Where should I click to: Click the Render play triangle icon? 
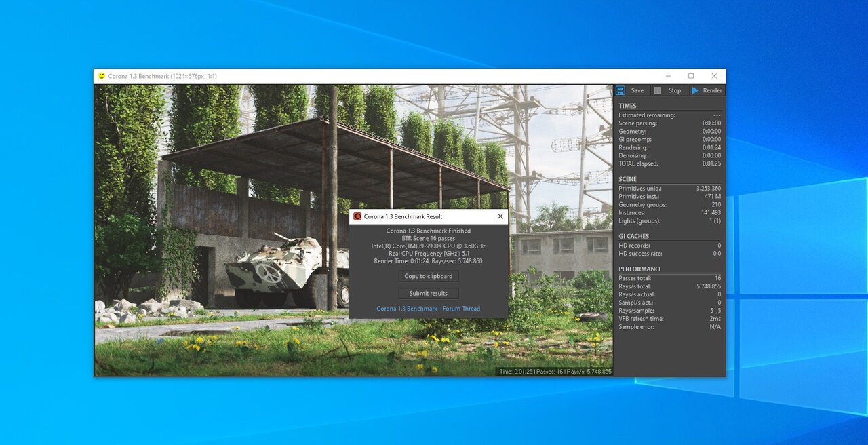click(x=695, y=90)
